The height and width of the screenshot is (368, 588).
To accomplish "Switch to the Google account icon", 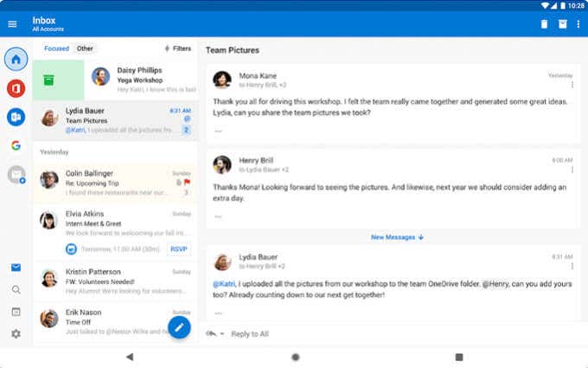I will click(16, 145).
